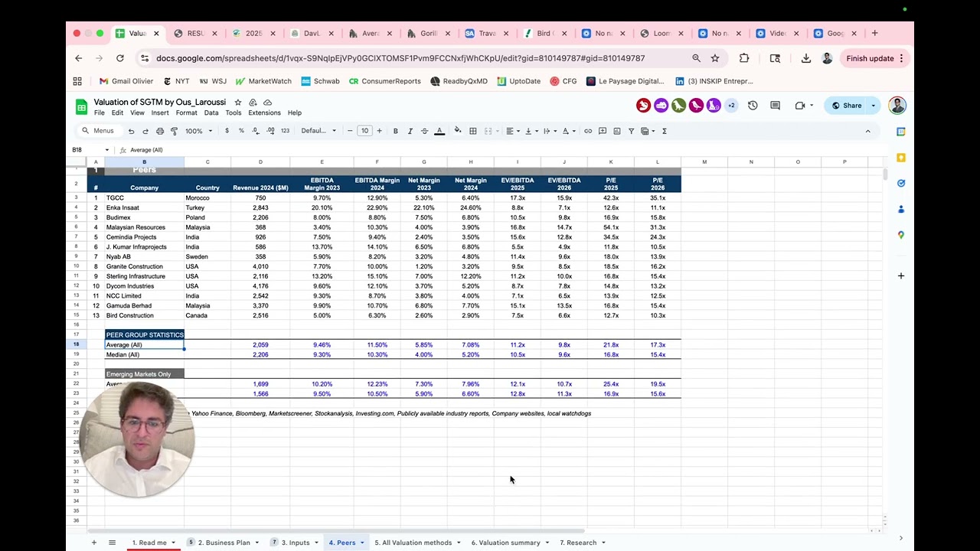Open text rotation dropdown
This screenshot has width=980, height=551.
(x=569, y=131)
